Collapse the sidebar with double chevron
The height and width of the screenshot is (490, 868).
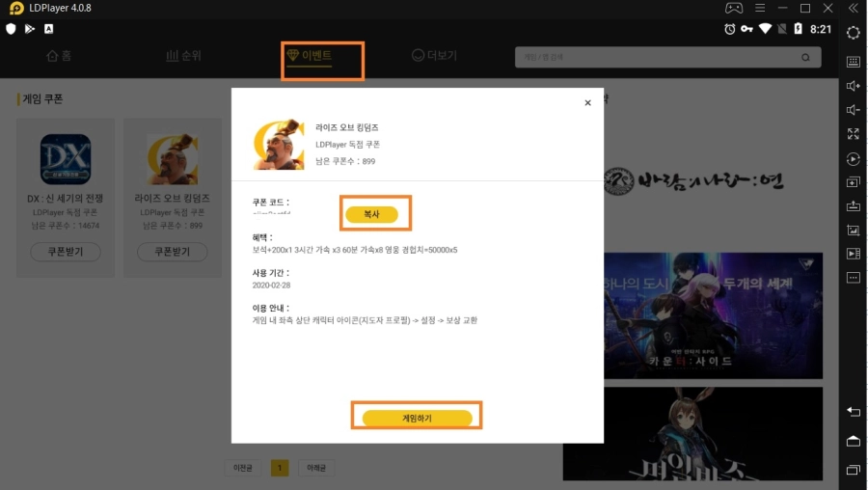[x=854, y=8]
